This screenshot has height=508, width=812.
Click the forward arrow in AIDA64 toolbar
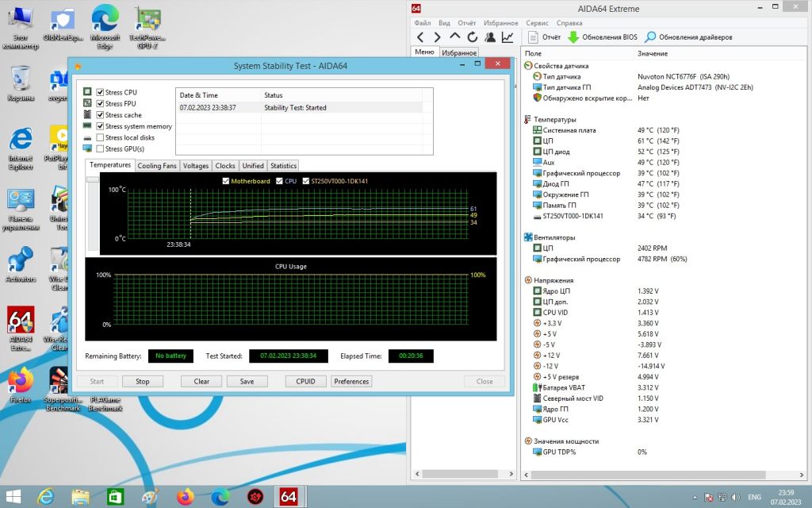438,37
